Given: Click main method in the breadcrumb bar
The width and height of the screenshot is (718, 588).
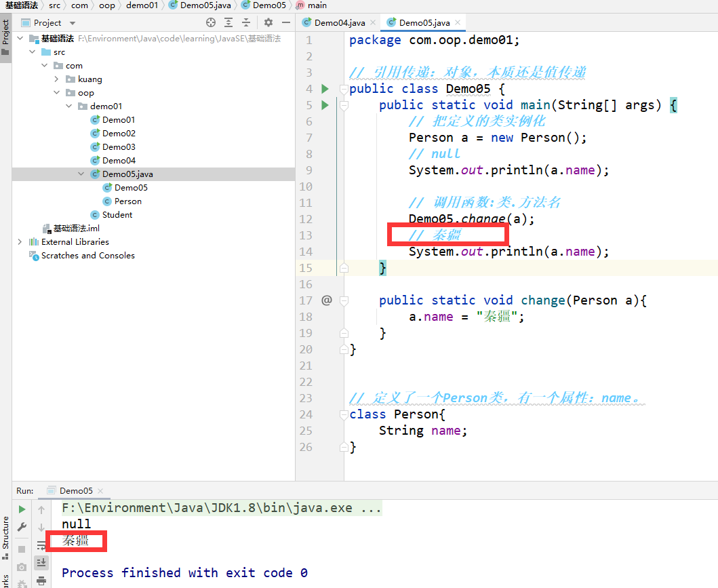Looking at the screenshot, I should pos(317,5).
